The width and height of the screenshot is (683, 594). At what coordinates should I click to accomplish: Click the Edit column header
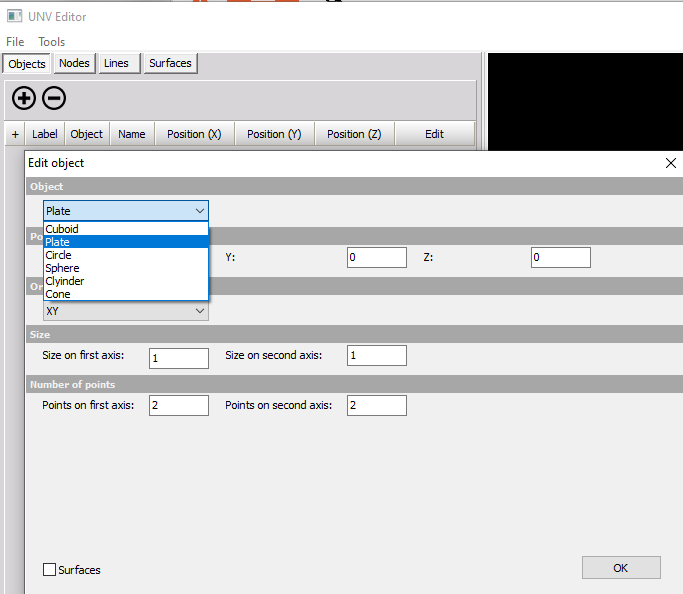[x=434, y=134]
